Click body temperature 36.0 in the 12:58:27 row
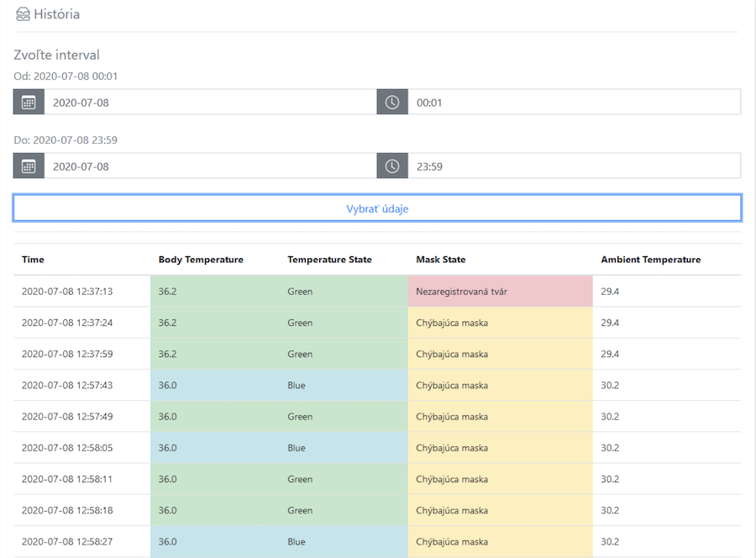 click(x=167, y=541)
